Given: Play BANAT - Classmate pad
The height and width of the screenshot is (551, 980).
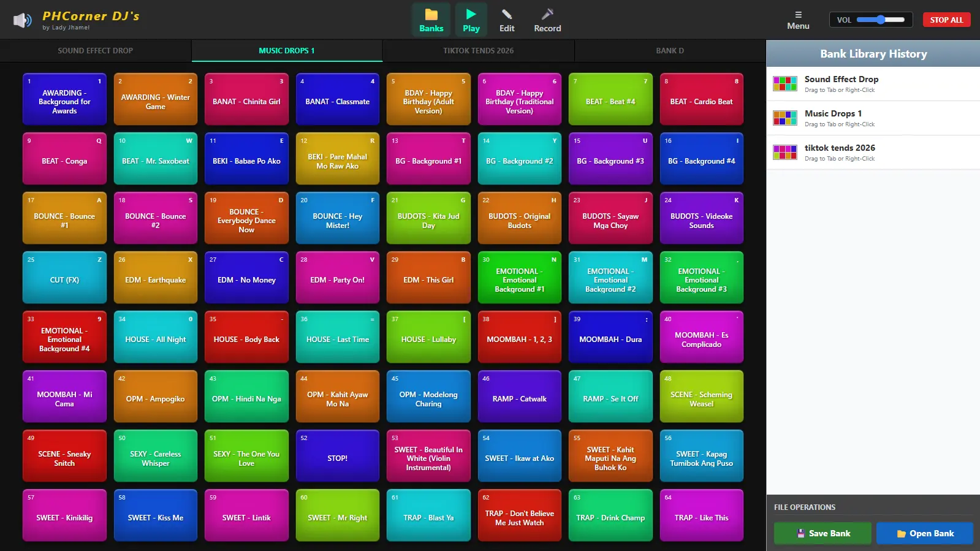Looking at the screenshot, I should point(338,99).
